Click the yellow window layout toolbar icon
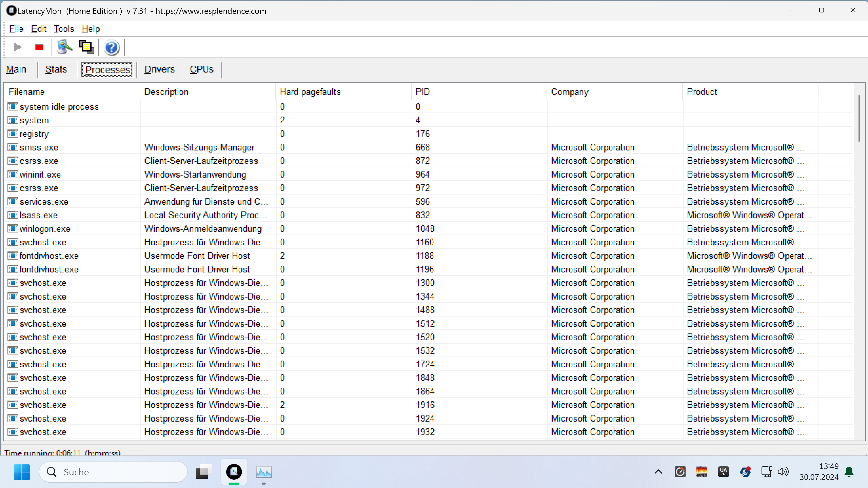 pos(87,47)
